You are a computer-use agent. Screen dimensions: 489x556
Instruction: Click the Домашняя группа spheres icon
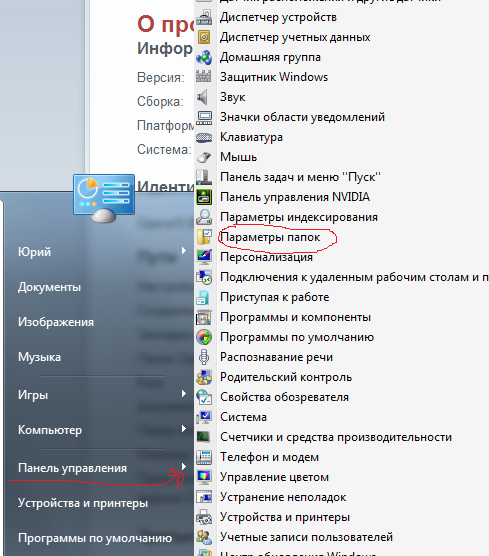(204, 57)
